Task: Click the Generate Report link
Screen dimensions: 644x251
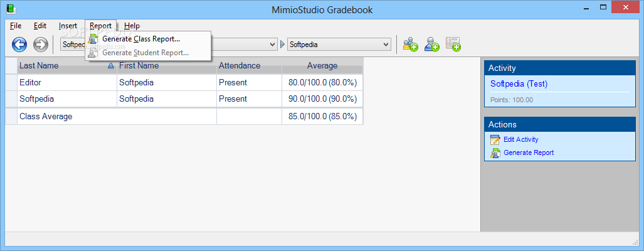Action: click(x=529, y=153)
